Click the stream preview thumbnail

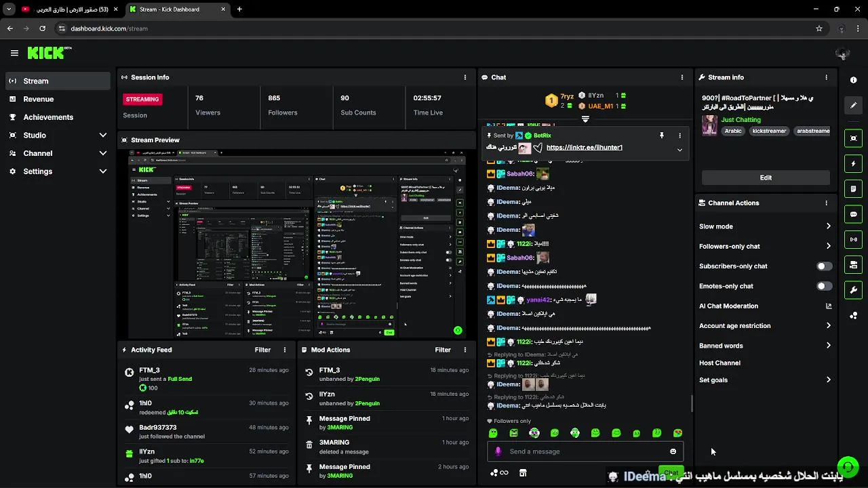297,243
